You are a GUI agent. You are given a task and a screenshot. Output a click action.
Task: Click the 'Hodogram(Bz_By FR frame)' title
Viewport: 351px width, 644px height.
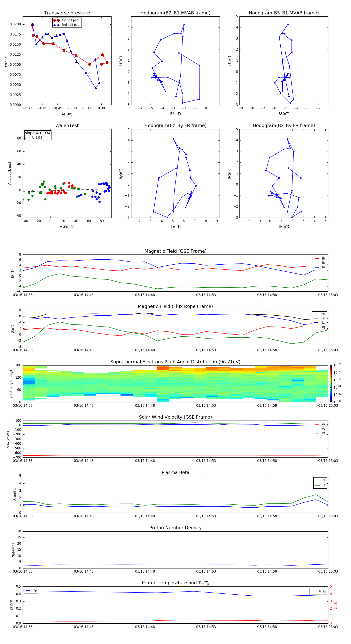[x=175, y=125]
